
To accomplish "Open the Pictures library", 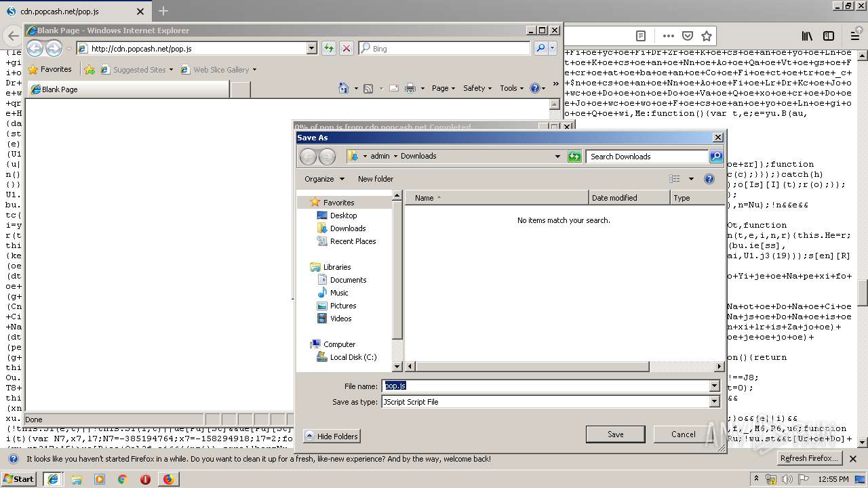I will (343, 306).
